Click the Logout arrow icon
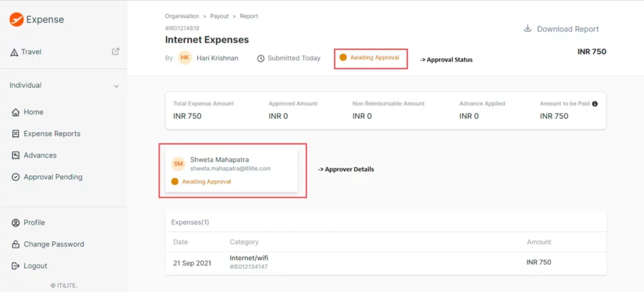 [16, 266]
